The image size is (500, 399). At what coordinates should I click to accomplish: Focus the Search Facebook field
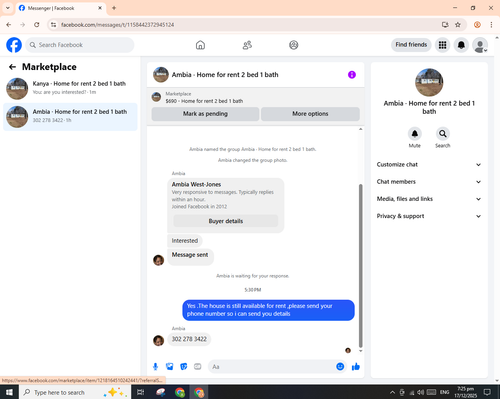tap(80, 45)
